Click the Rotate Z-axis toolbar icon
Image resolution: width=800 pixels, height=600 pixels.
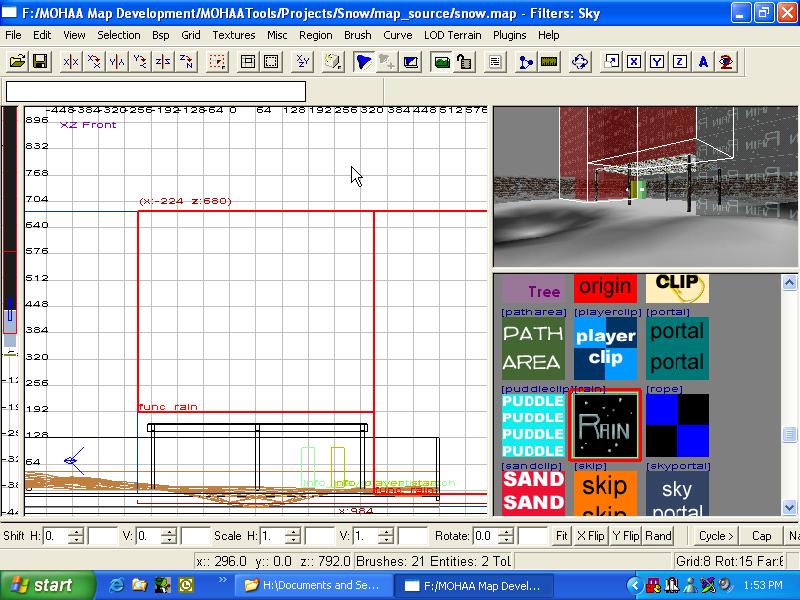point(186,62)
